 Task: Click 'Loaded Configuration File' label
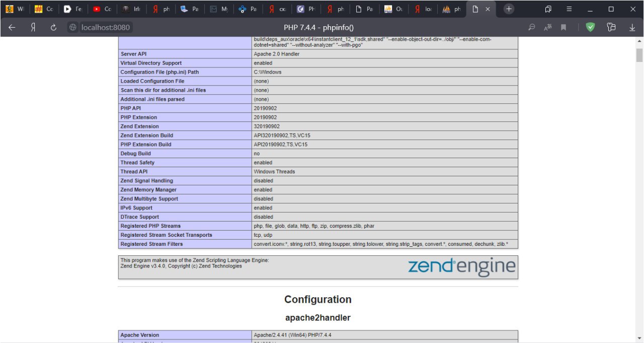point(152,81)
